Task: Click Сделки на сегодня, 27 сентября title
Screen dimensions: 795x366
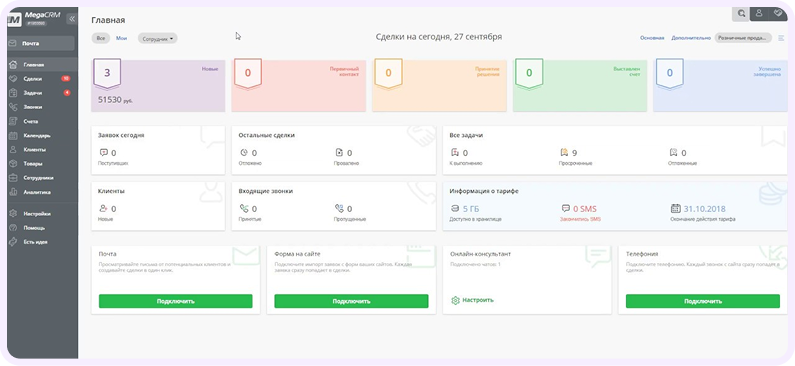Action: pyautogui.click(x=439, y=37)
